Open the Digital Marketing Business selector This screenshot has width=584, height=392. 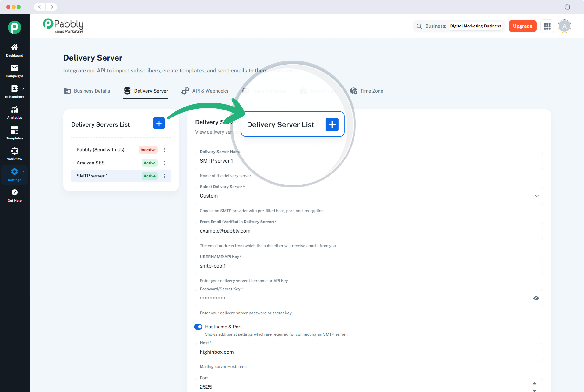475,26
